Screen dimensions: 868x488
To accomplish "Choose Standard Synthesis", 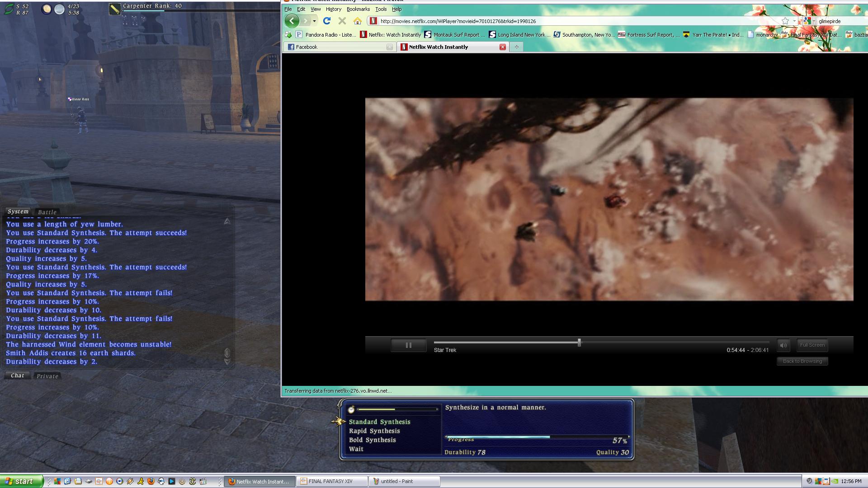I will (380, 422).
